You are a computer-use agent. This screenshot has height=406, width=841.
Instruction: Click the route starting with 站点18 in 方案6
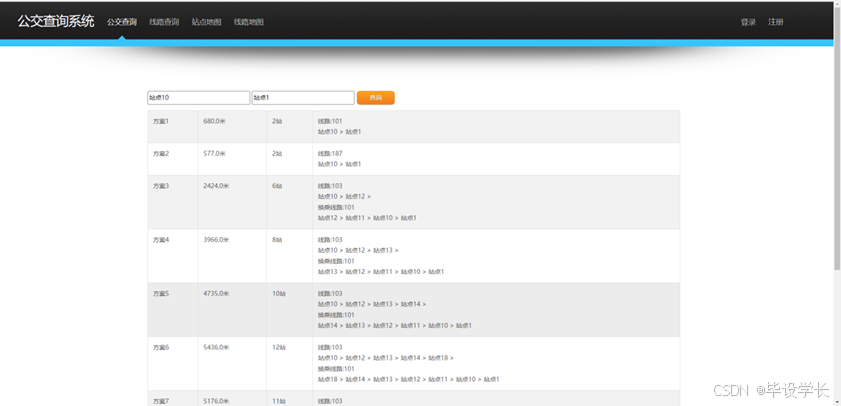click(409, 379)
